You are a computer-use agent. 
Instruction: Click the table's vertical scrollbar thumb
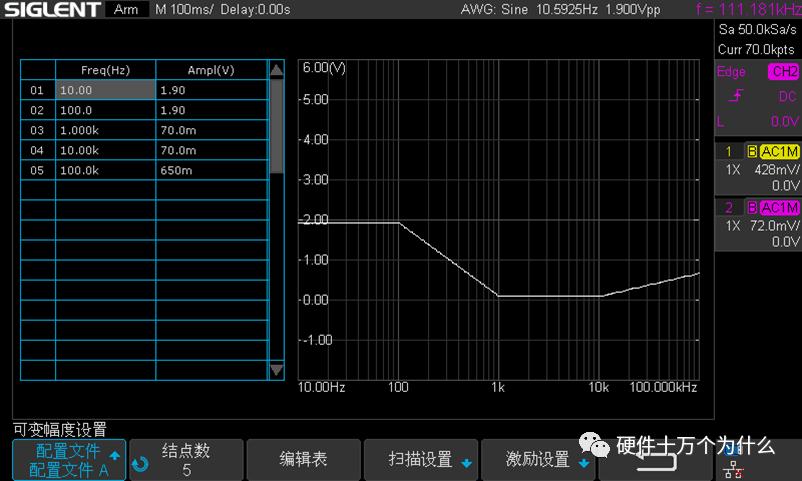[276, 126]
